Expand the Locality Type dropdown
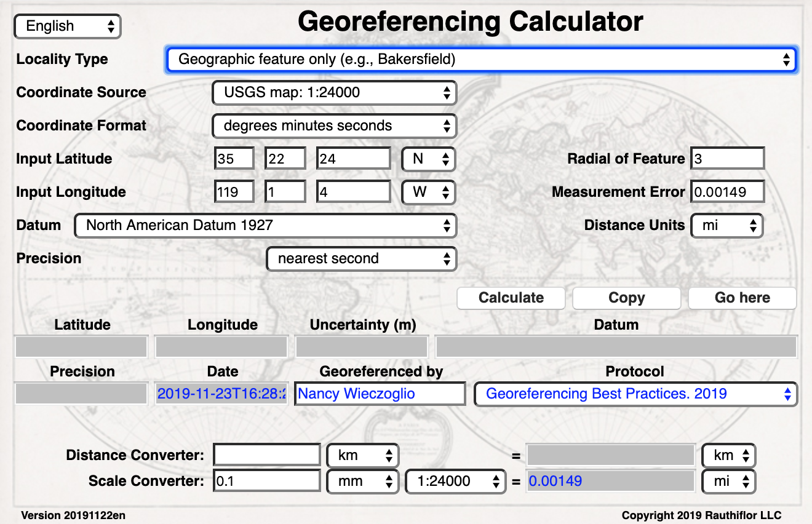Viewport: 812px width, 524px height. coord(481,60)
